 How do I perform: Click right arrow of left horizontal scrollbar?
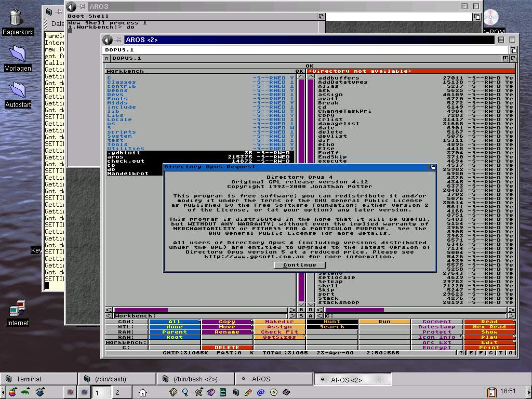pos(292,310)
